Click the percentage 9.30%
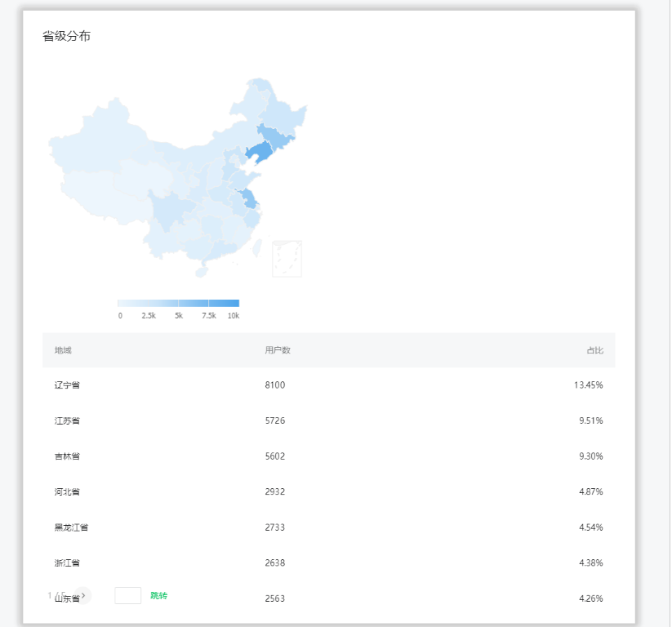Screen dimensions: 672x627 pos(591,456)
